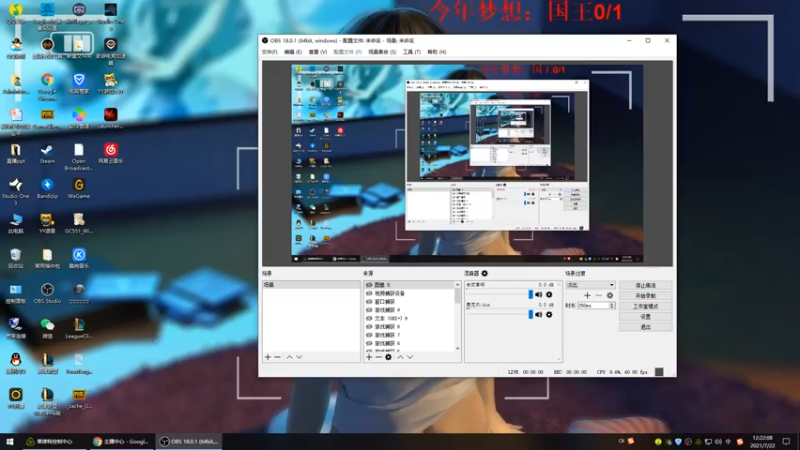
Task: Open the 网易云音乐 desktop icon
Action: pos(110,154)
